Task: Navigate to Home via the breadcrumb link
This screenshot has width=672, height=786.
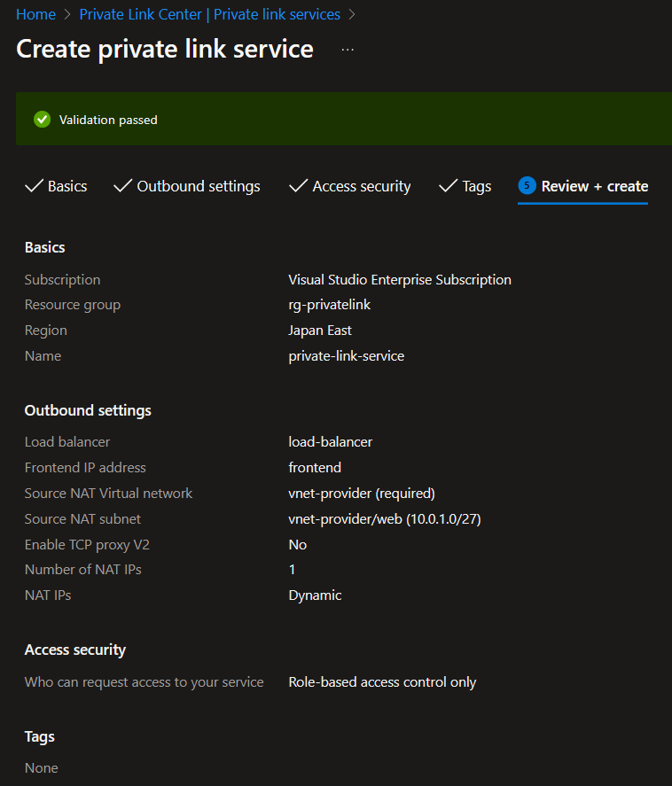Action: (35, 14)
